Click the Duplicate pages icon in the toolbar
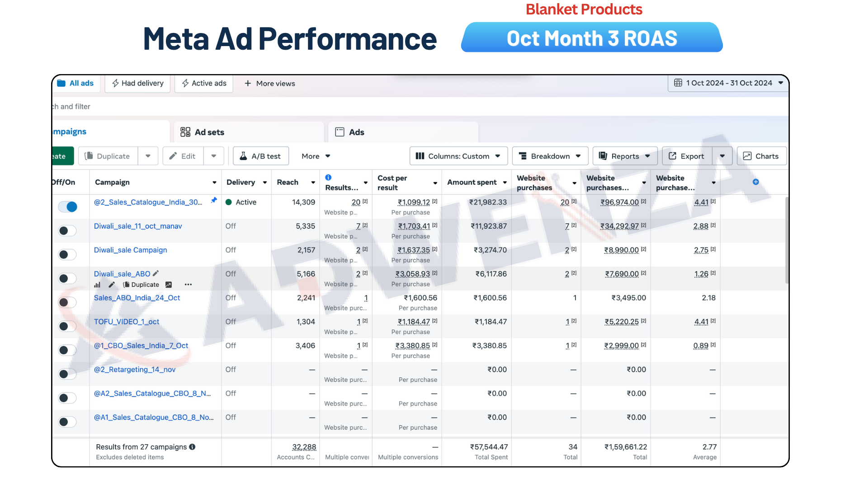The image size is (868, 488). [x=89, y=156]
